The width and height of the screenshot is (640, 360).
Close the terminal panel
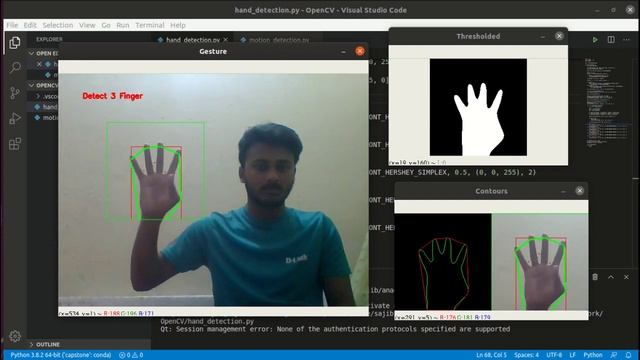627,277
